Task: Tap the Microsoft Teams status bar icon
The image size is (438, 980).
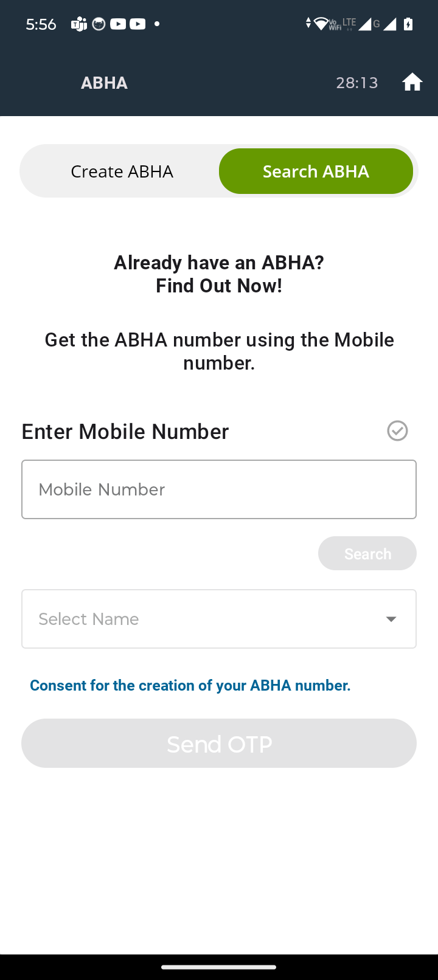Action: pos(79,24)
